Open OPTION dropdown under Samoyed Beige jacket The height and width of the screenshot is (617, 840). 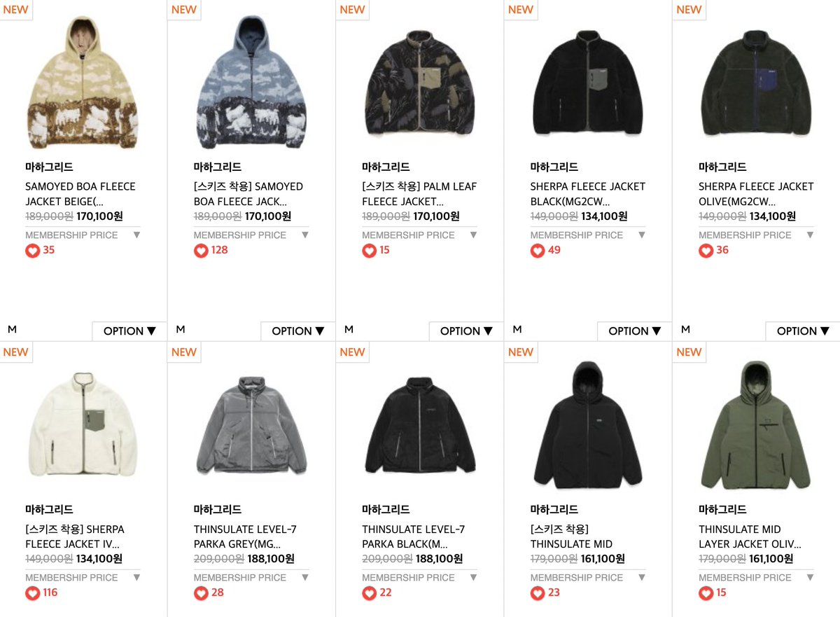pos(129,331)
